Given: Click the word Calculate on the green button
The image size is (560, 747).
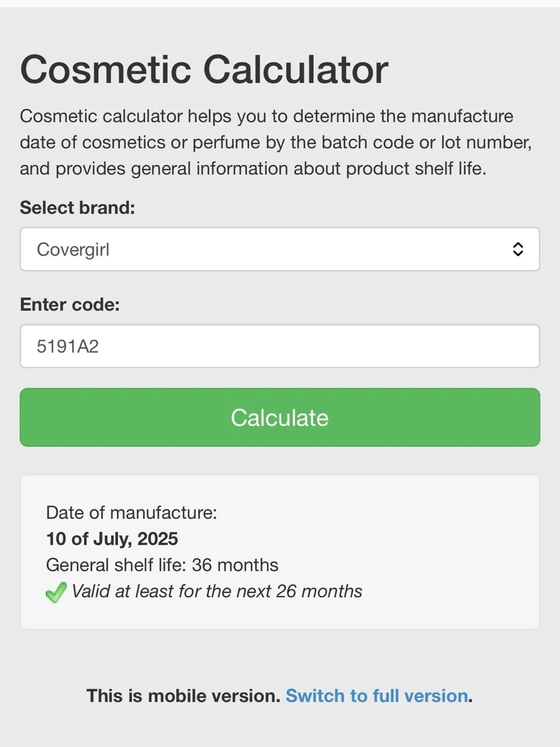Looking at the screenshot, I should coord(279,417).
